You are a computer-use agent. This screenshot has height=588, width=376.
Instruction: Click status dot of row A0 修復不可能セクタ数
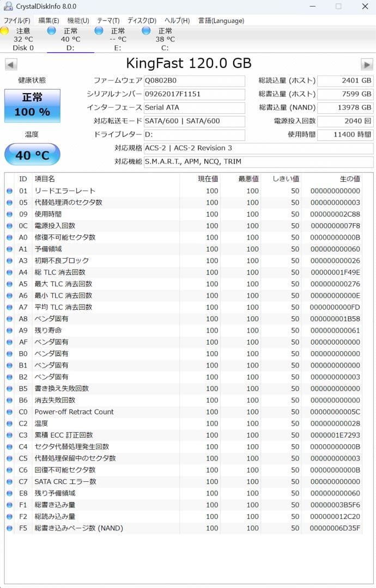(x=9, y=237)
